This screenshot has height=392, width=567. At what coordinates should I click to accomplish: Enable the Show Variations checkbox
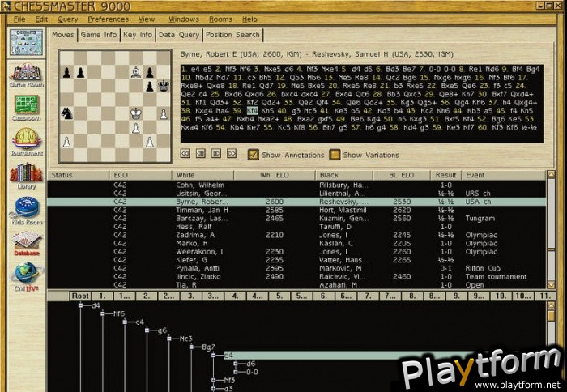pyautogui.click(x=335, y=155)
